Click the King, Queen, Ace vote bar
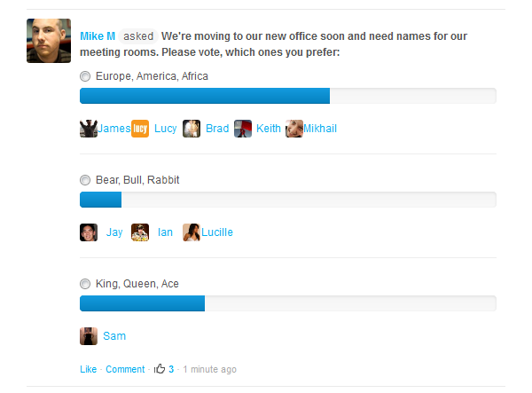 pyautogui.click(x=288, y=303)
